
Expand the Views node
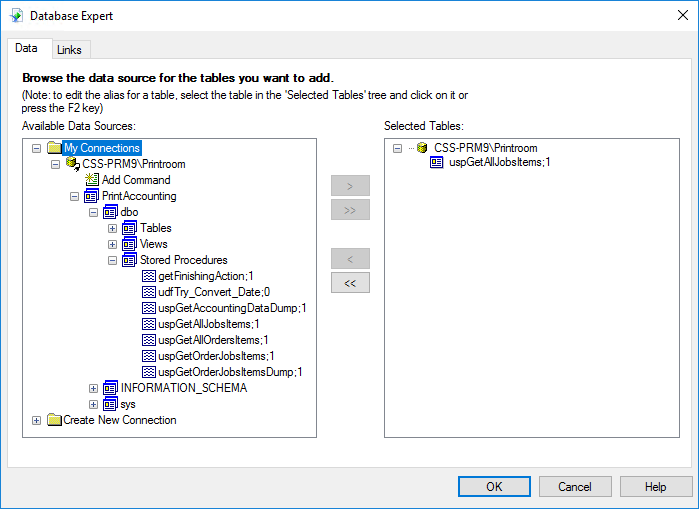(112, 244)
